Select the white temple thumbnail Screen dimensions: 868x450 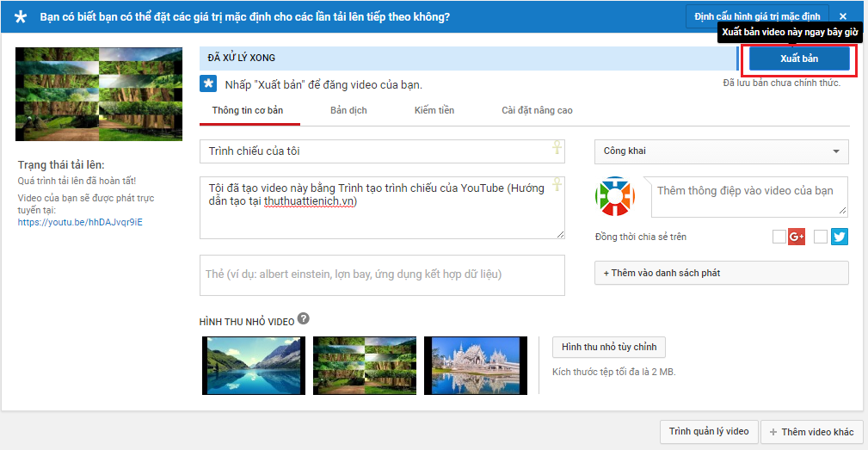click(476, 365)
